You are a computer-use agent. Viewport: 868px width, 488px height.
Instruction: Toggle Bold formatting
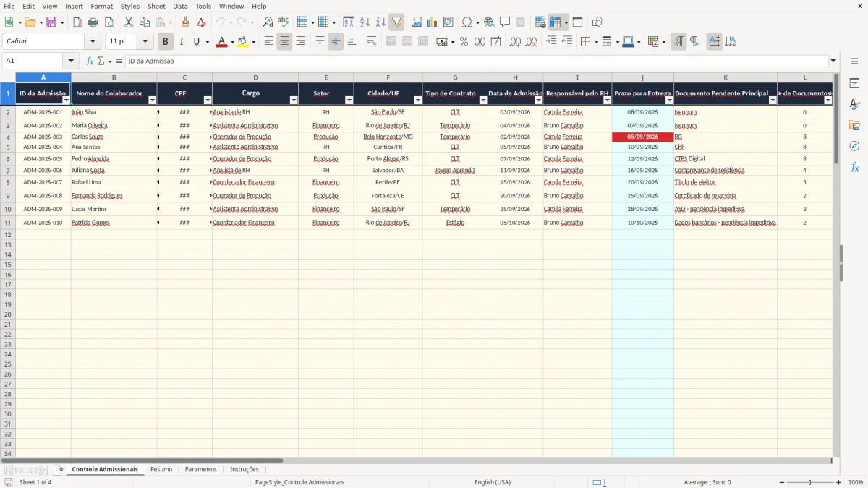coord(165,42)
